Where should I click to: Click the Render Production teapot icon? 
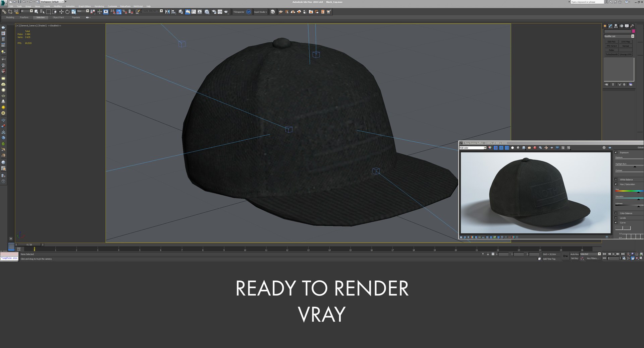226,12
